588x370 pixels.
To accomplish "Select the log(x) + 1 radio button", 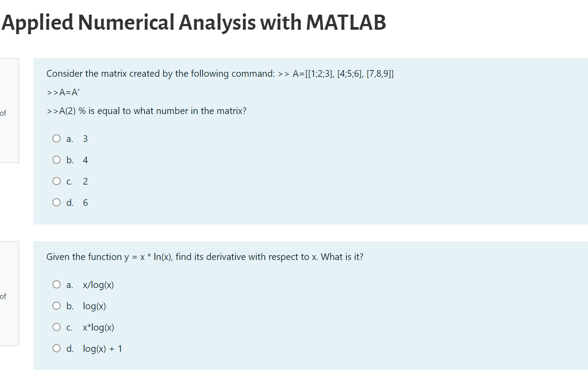I will (56, 348).
